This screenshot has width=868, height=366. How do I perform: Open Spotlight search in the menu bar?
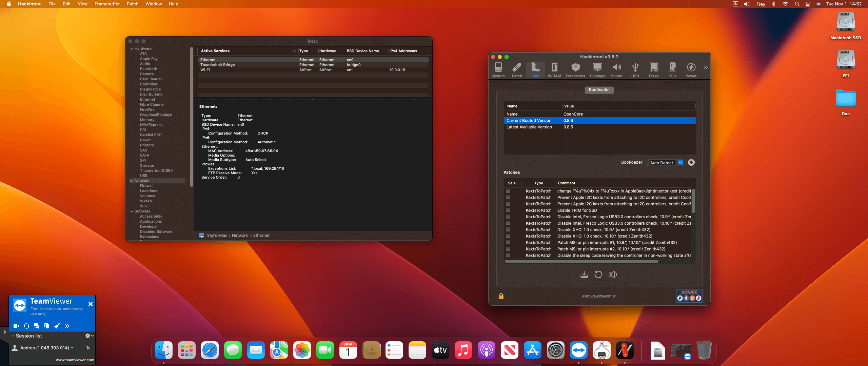[x=797, y=4]
